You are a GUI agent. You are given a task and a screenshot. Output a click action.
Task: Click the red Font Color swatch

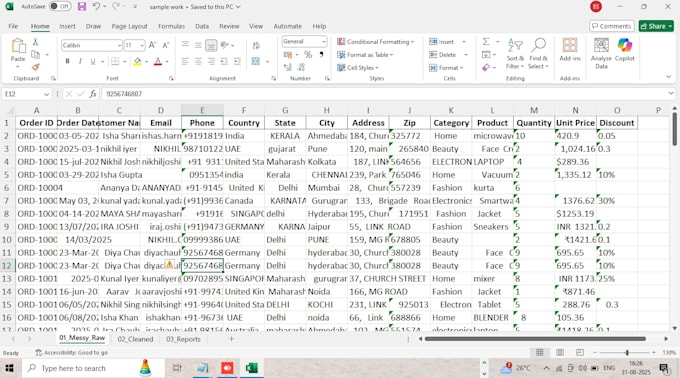(158, 62)
